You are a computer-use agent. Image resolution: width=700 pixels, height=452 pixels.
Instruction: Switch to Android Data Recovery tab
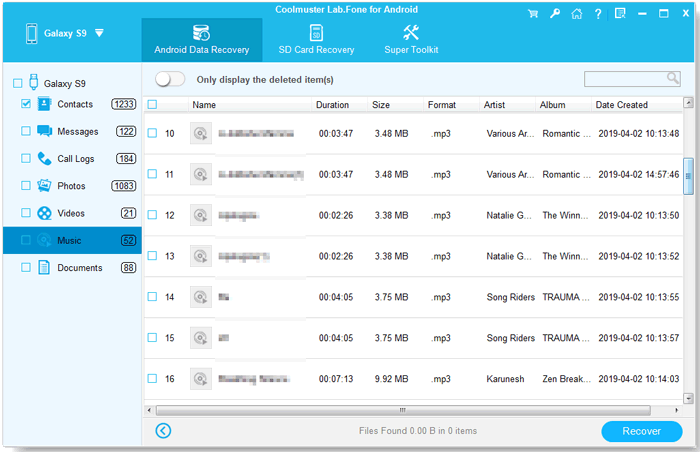click(x=202, y=40)
